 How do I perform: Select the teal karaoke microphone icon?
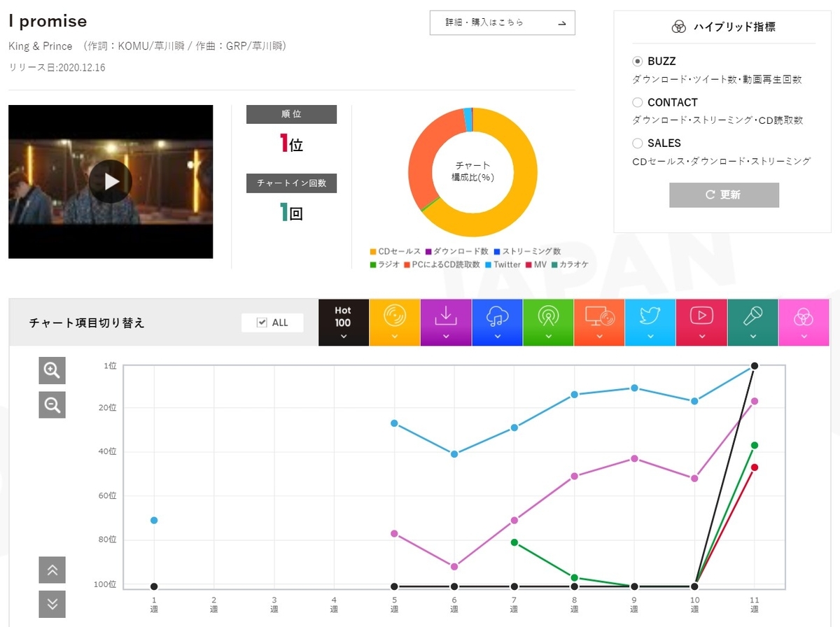tap(752, 322)
